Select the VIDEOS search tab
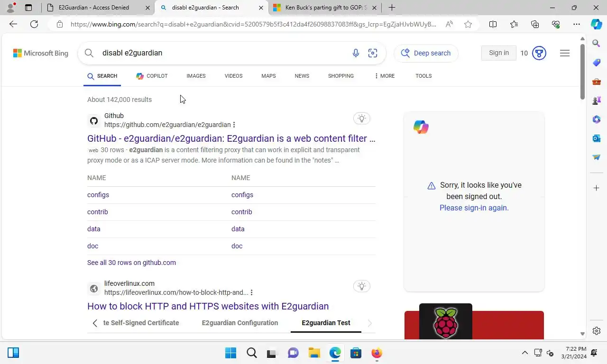The height and width of the screenshot is (364, 607). 233,76
